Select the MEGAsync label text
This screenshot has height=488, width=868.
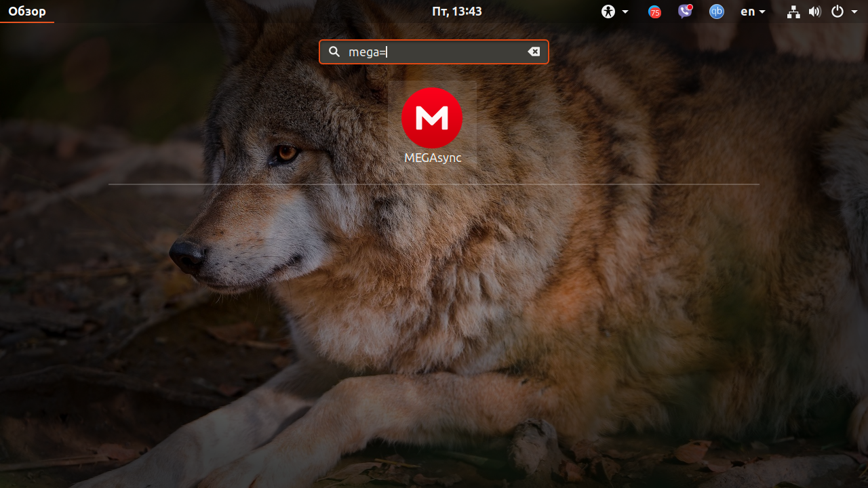(x=433, y=158)
